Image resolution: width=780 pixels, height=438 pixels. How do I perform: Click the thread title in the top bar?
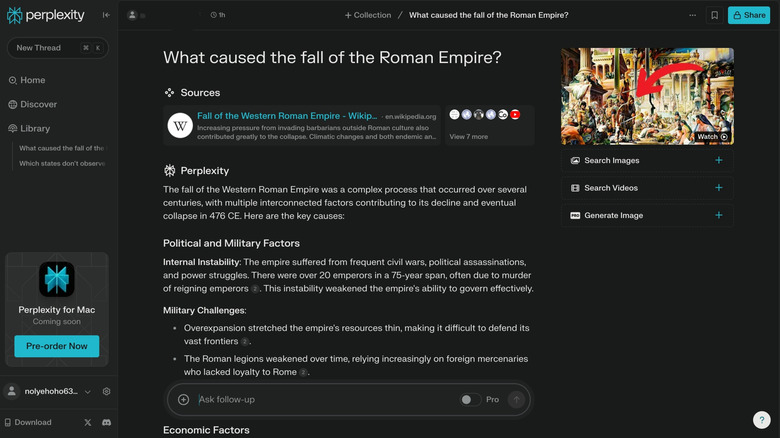click(x=488, y=15)
